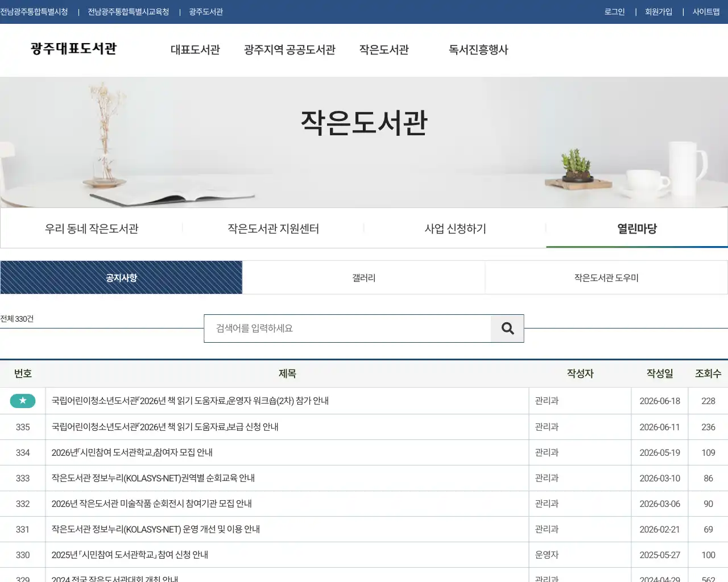
Task: Click the 작성자 column header
Action: (580, 373)
